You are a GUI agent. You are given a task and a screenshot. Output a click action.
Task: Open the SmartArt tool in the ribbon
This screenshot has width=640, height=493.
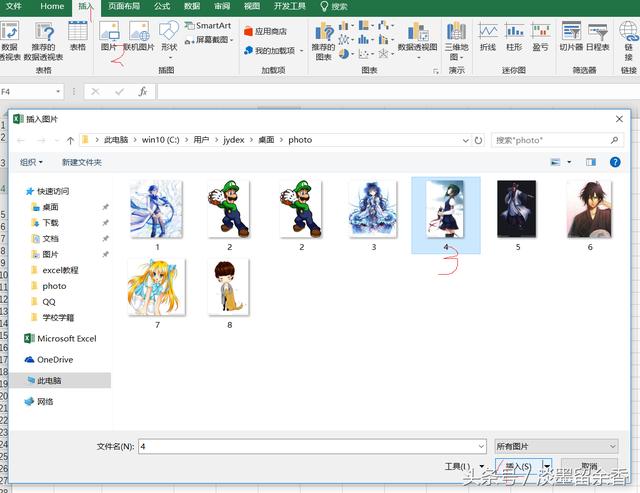(x=206, y=25)
